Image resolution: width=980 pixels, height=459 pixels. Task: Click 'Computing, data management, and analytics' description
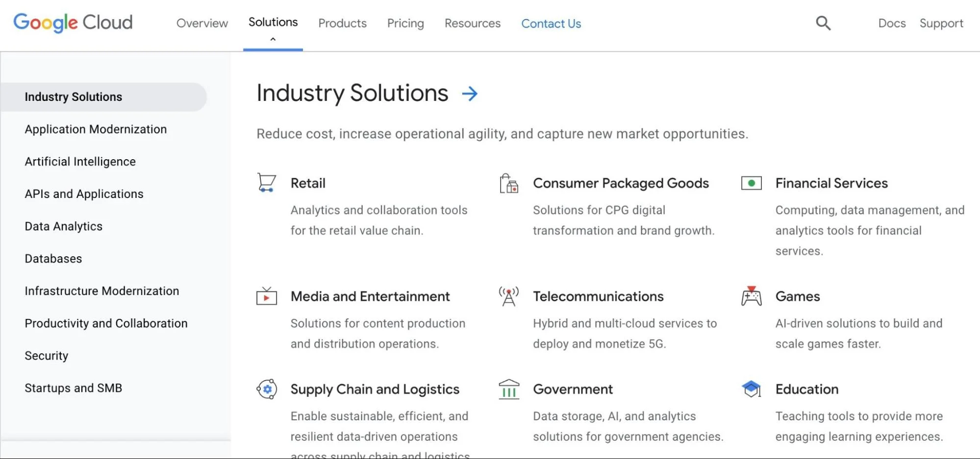click(870, 230)
